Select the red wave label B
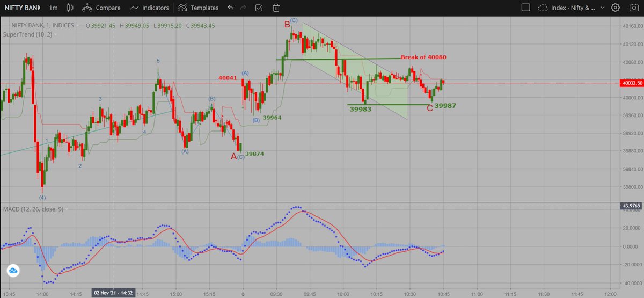Viewport: 644px width, 298px height. pos(287,24)
